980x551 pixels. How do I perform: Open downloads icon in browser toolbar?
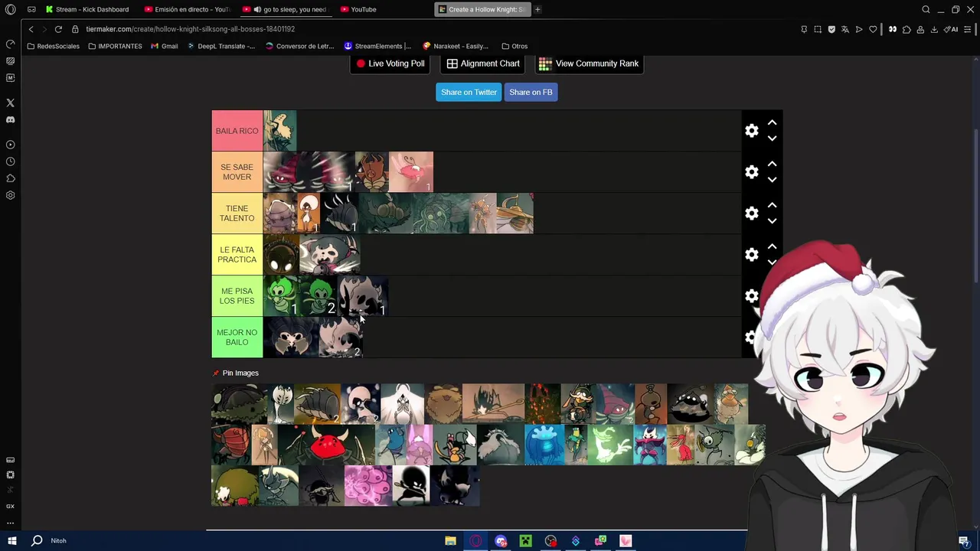tap(934, 29)
